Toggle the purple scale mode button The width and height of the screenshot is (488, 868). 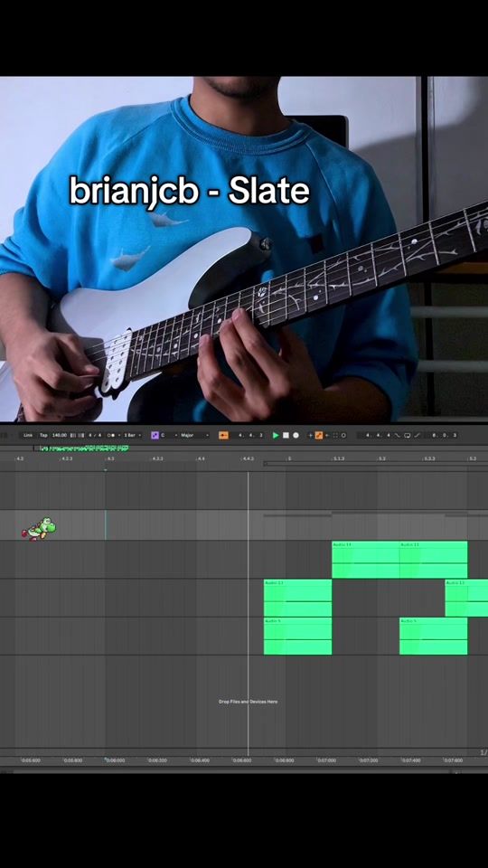(x=155, y=435)
